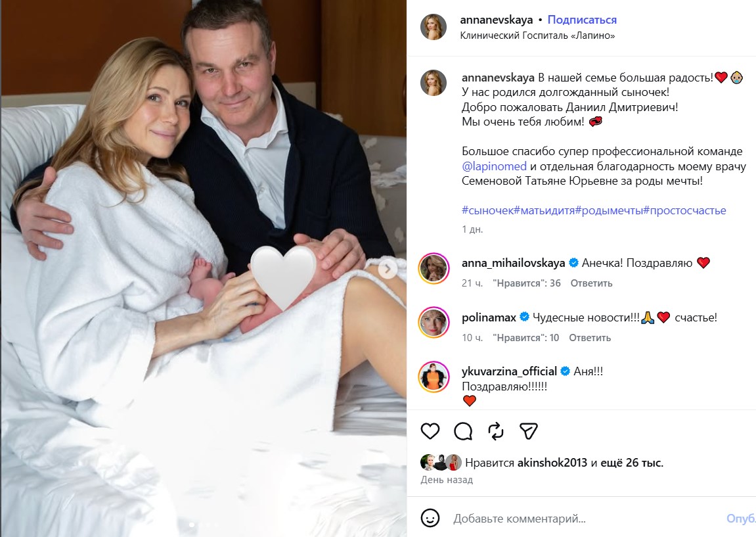Screen dimensions: 756x537
Task: Share the post with the paper plane icon
Action: click(529, 431)
